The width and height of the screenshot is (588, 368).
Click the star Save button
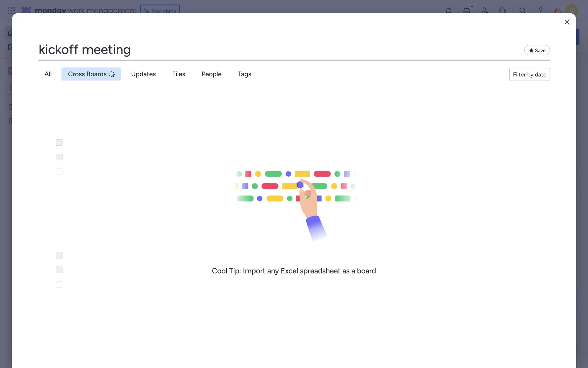pyautogui.click(x=537, y=50)
